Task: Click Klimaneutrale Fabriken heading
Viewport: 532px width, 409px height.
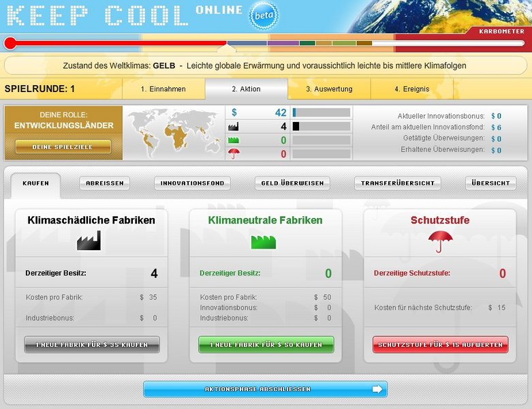Action: [x=266, y=220]
